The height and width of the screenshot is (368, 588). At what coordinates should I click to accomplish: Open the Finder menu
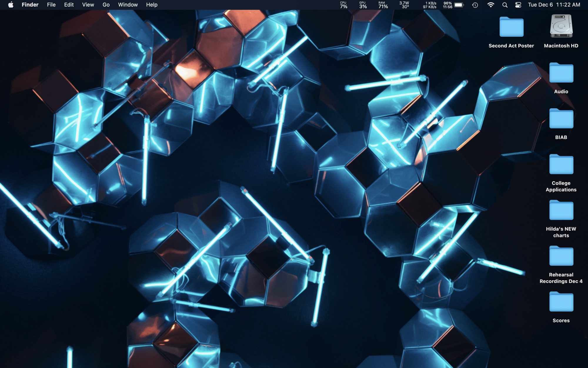(30, 5)
